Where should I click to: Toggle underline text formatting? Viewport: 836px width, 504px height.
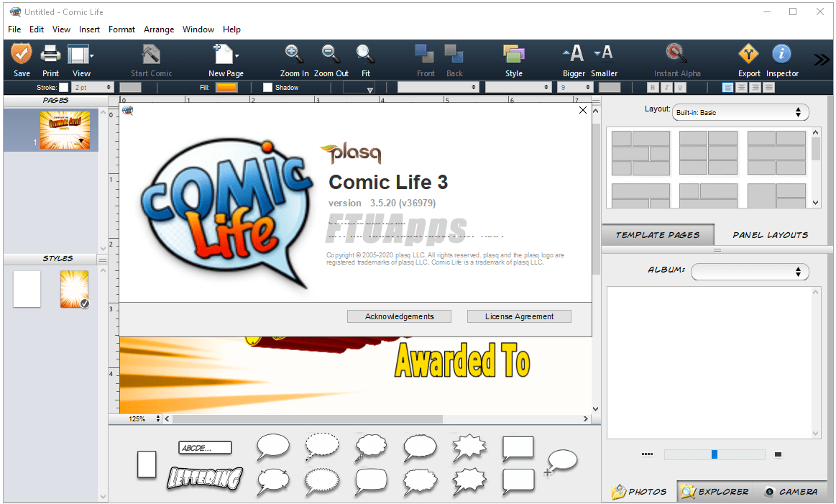click(x=680, y=88)
